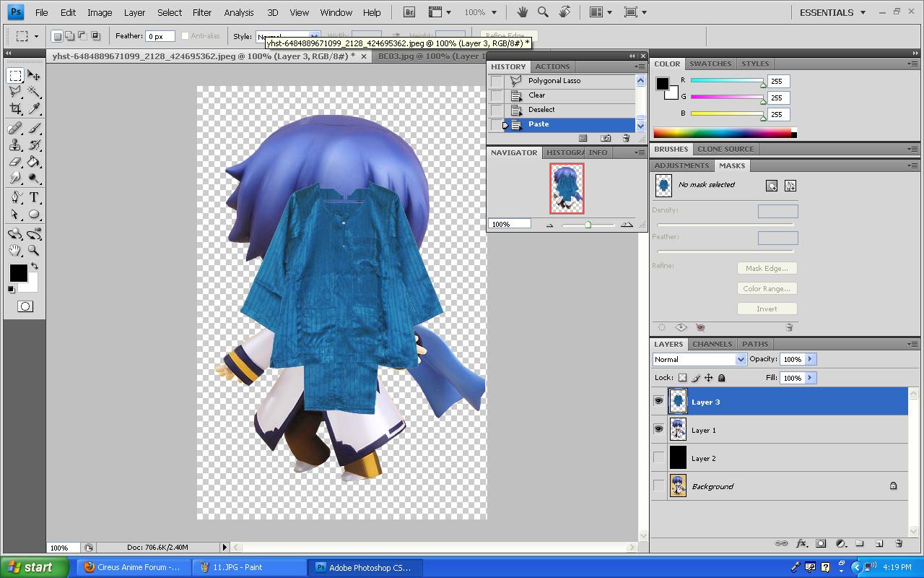Select the Ellipse shape tool

tap(34, 215)
